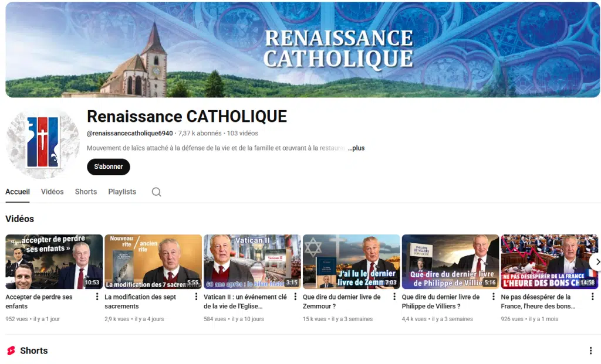Image resolution: width=601 pixels, height=364 pixels.
Task: Switch to the Vidéos tab
Action: pos(52,192)
